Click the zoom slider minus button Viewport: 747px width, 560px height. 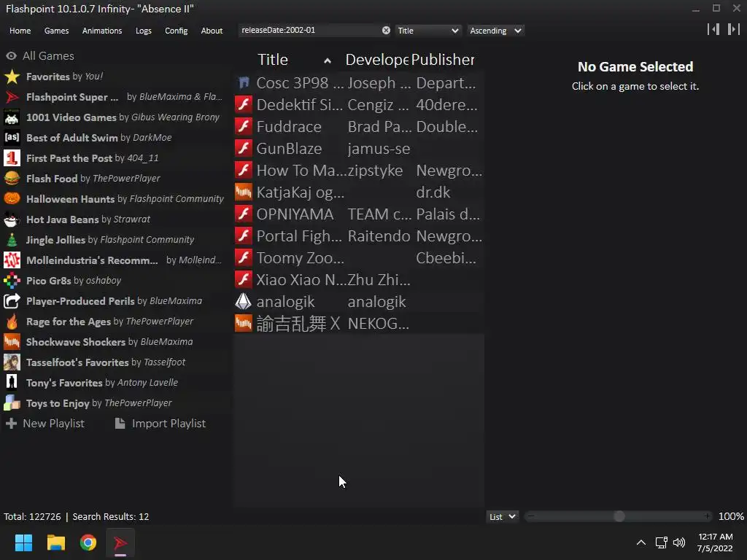pos(531,516)
